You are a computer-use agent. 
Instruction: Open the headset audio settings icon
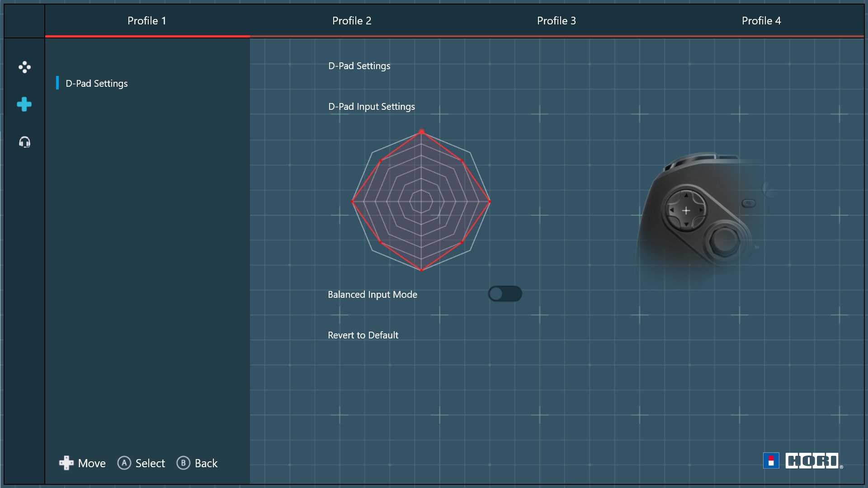(24, 142)
